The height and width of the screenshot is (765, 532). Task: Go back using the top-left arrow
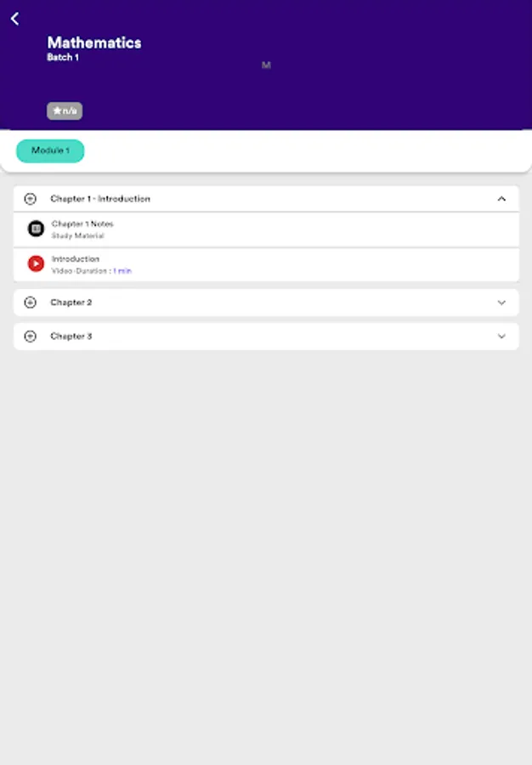[14, 19]
